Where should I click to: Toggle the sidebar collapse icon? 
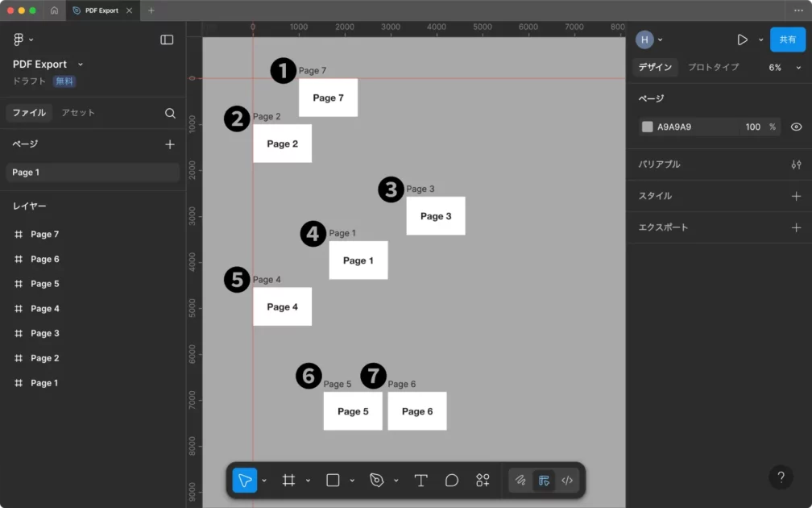[x=167, y=40]
